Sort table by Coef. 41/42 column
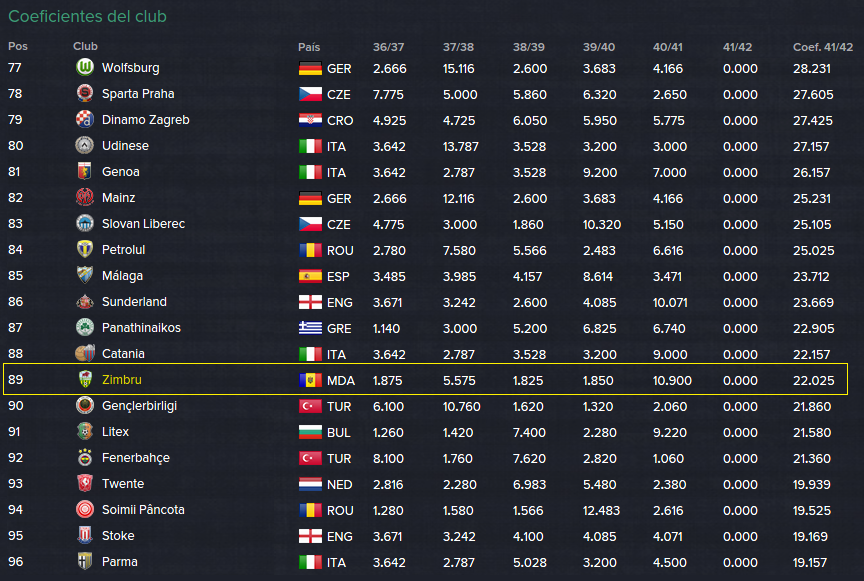The width and height of the screenshot is (864, 581). pyautogui.click(x=823, y=47)
